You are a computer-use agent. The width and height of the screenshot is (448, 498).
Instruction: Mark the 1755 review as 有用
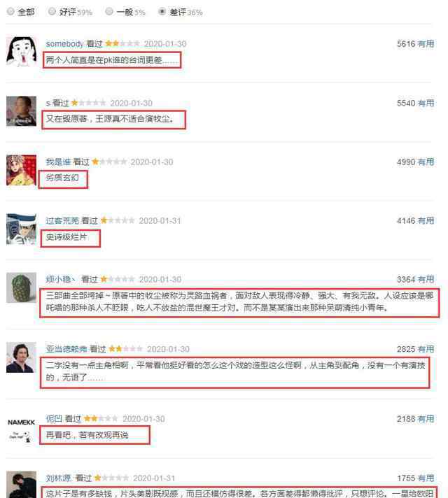(x=426, y=478)
